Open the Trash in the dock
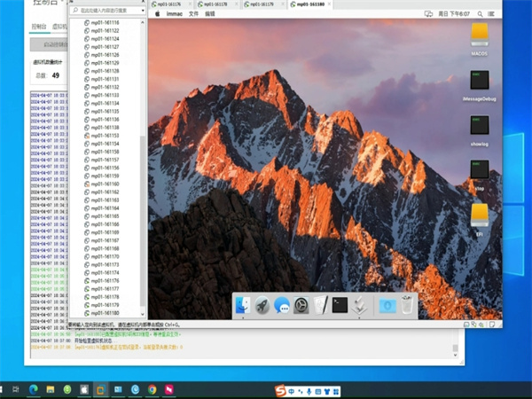 pyautogui.click(x=406, y=306)
